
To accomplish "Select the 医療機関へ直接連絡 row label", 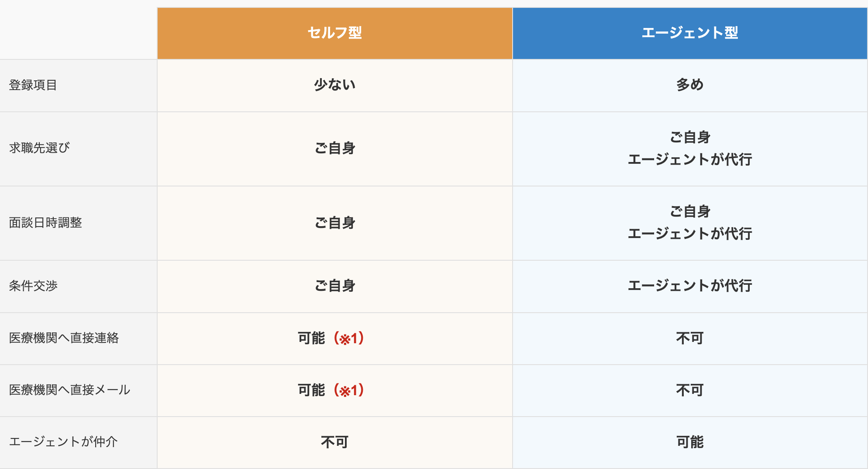I will click(x=64, y=338).
